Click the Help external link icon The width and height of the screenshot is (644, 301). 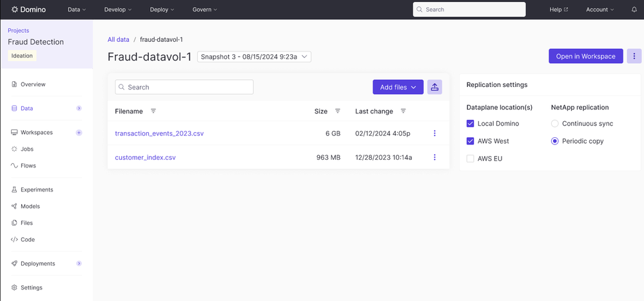pos(567,10)
